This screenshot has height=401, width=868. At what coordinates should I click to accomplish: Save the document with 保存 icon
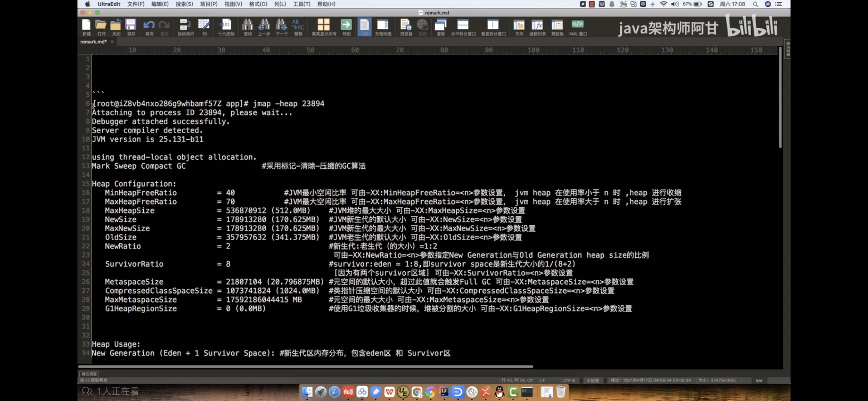click(131, 27)
